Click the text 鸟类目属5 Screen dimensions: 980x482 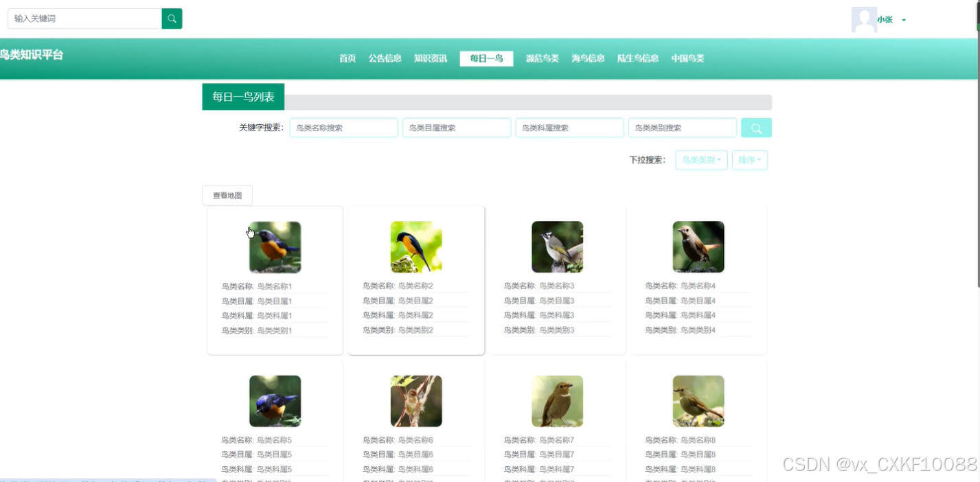pyautogui.click(x=275, y=455)
